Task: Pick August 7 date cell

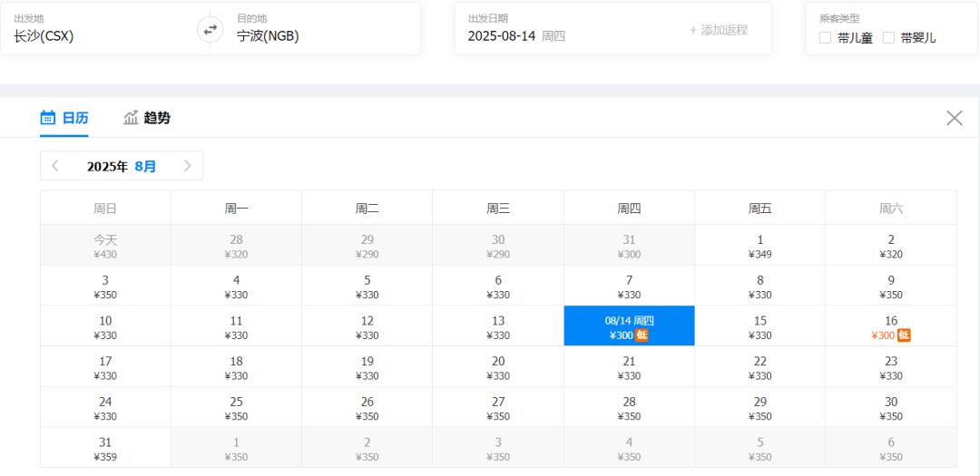Action: pyautogui.click(x=629, y=286)
